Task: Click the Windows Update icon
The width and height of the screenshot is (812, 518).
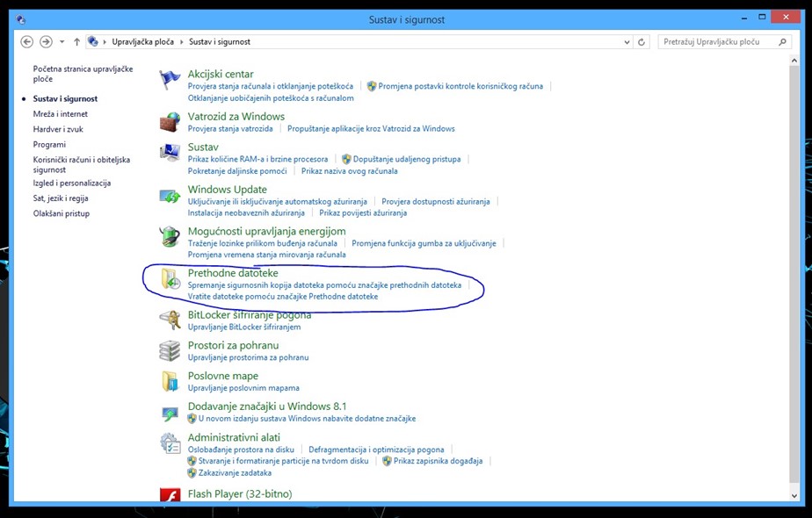Action: pos(170,195)
